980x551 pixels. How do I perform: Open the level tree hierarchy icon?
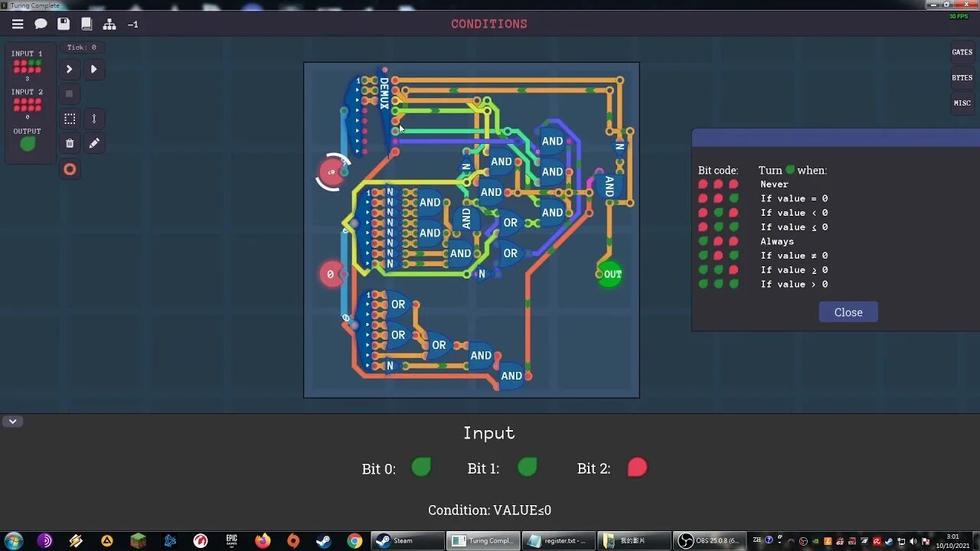pyautogui.click(x=109, y=24)
